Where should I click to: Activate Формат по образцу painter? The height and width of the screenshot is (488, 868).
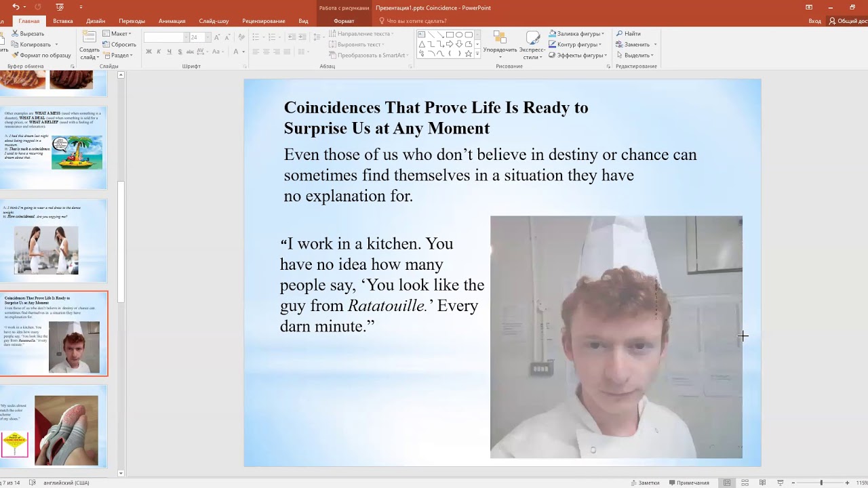pos(41,55)
